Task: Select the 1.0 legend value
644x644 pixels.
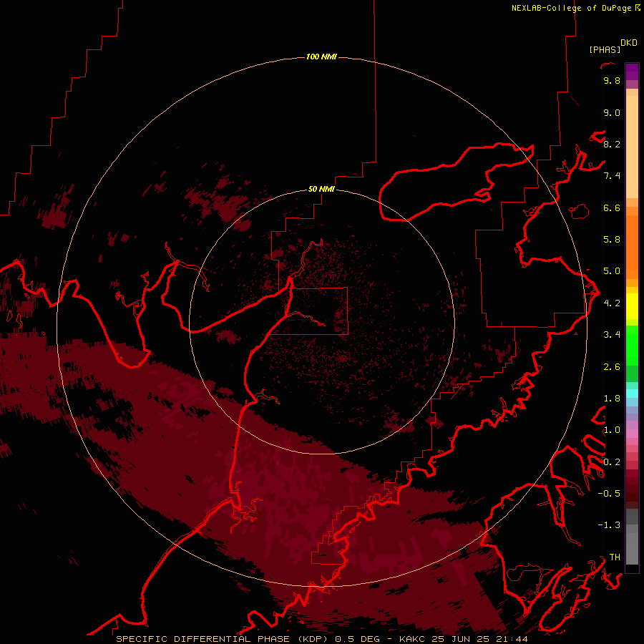Action: [612, 430]
